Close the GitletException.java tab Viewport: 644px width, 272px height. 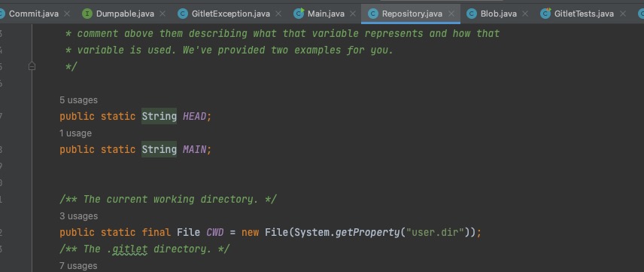pos(278,14)
